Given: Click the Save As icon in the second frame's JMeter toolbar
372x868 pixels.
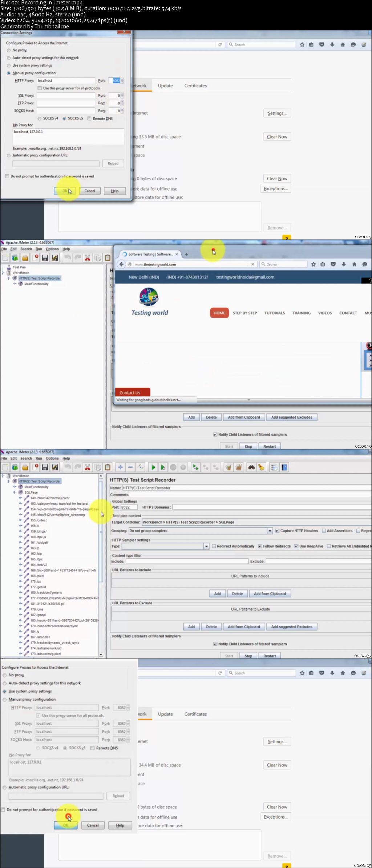Looking at the screenshot, I should pos(55,258).
